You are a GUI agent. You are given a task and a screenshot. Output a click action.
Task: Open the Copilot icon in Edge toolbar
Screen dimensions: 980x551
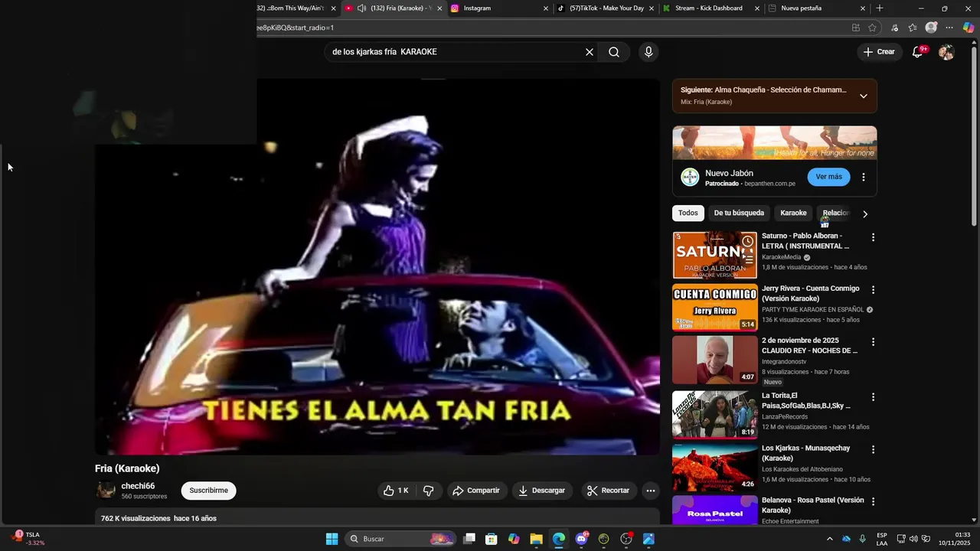pos(969,28)
